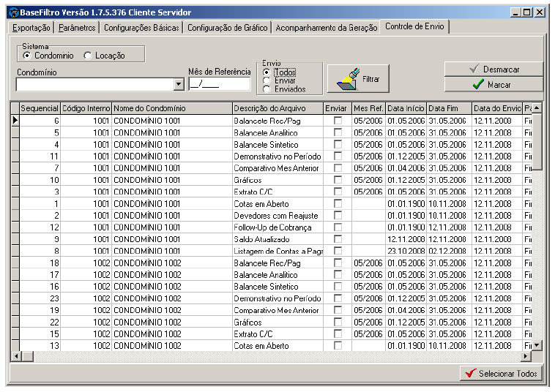Image resolution: width=555 pixels, height=392 pixels.
Task: Open the Configuração de Gráfico tab
Action: pyautogui.click(x=227, y=28)
